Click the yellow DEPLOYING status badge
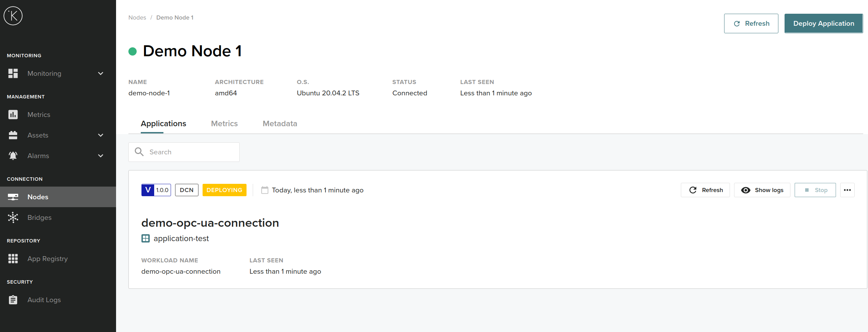This screenshot has height=332, width=868. point(224,190)
